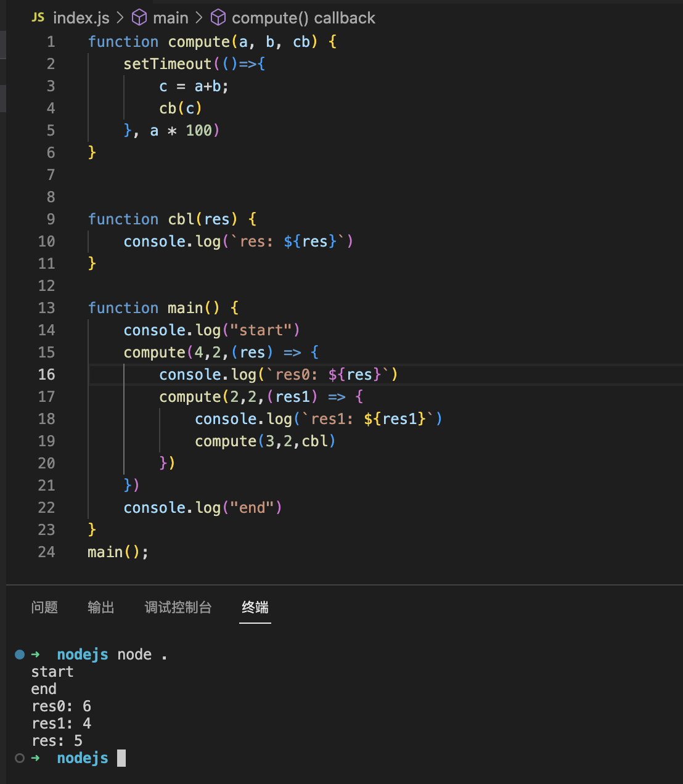Screen dimensions: 683x784
Task: Select line number 1 in the gutter
Action: (x=51, y=42)
